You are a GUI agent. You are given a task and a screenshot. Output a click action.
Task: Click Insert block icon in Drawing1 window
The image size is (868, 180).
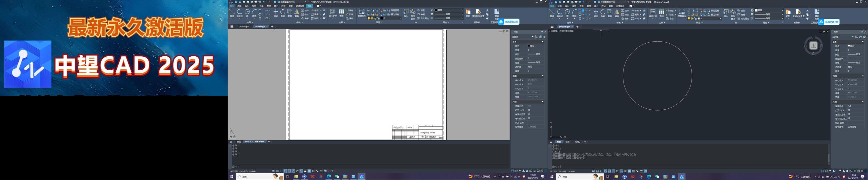pyautogui.click(x=726, y=13)
